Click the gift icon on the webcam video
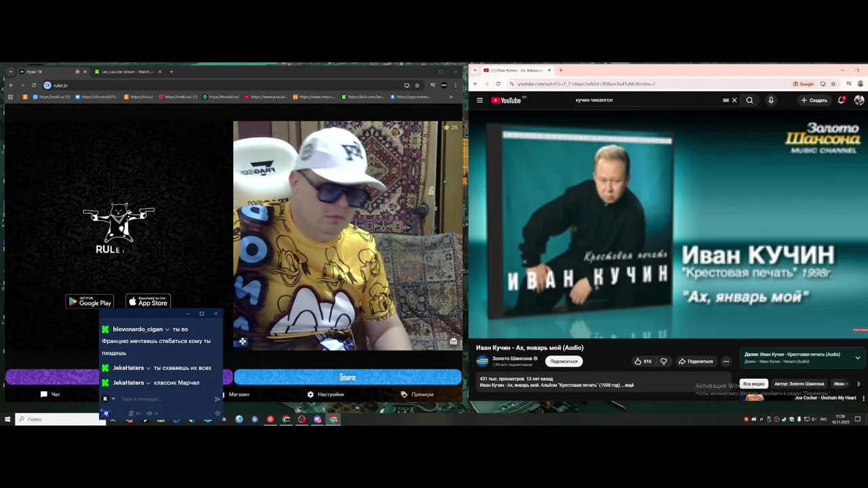Image resolution: width=868 pixels, height=488 pixels. [x=453, y=342]
